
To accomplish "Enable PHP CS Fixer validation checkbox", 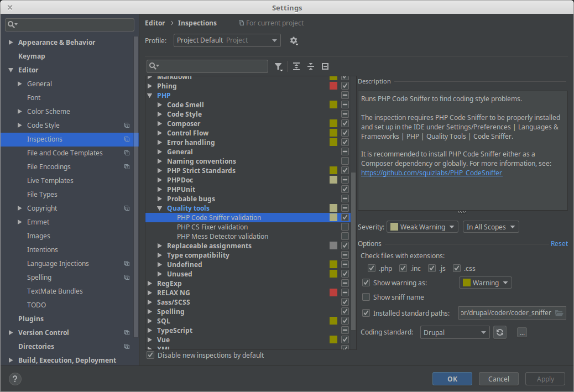I will [x=345, y=227].
